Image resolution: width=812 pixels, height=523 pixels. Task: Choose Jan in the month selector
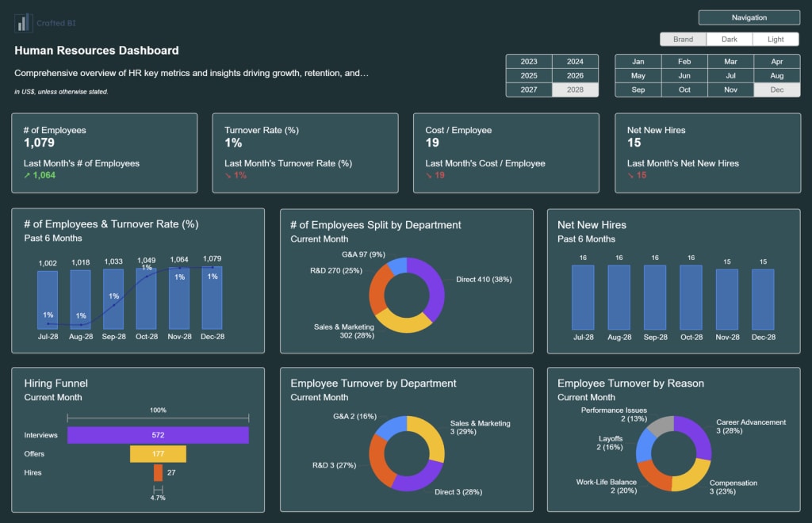click(638, 61)
